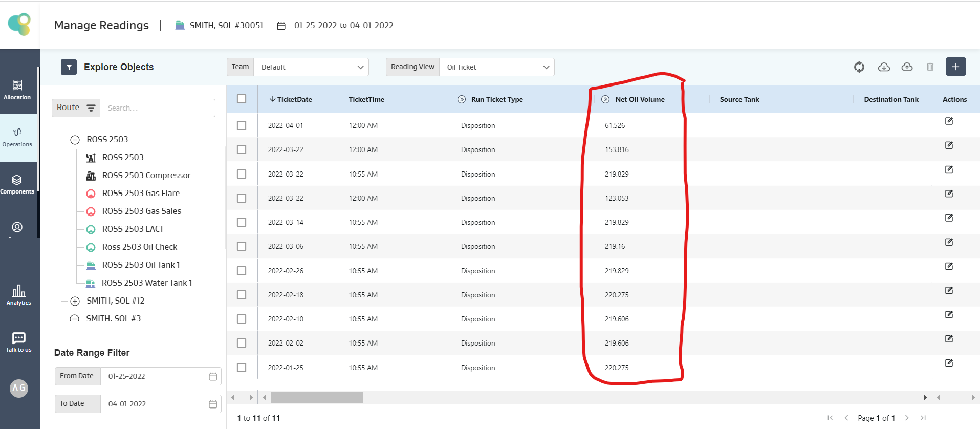Image resolution: width=980 pixels, height=429 pixels.
Task: Go to Allocation in sidebar
Action: (17, 90)
